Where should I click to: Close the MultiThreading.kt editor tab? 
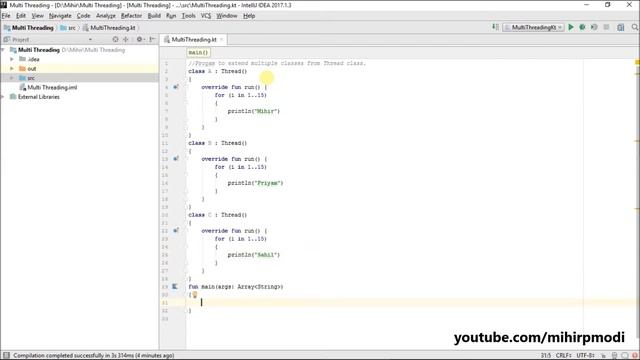222,40
